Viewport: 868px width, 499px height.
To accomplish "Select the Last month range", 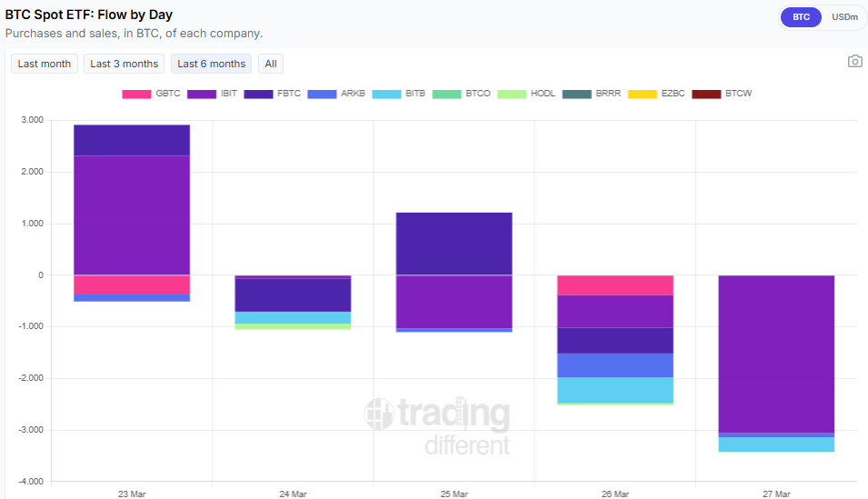I will point(44,64).
